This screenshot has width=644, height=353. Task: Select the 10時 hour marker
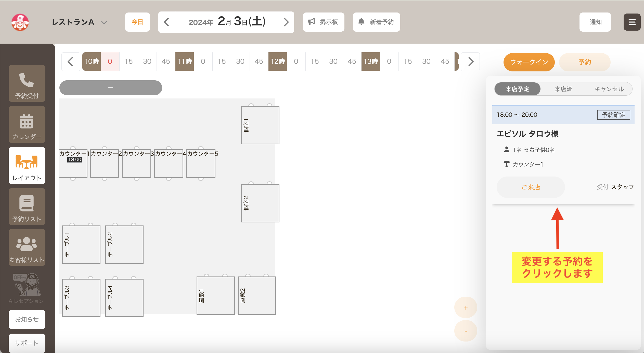[x=92, y=61]
